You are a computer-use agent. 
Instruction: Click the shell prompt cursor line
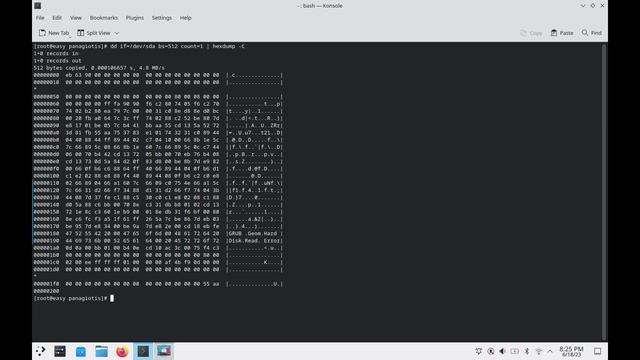coord(73,298)
